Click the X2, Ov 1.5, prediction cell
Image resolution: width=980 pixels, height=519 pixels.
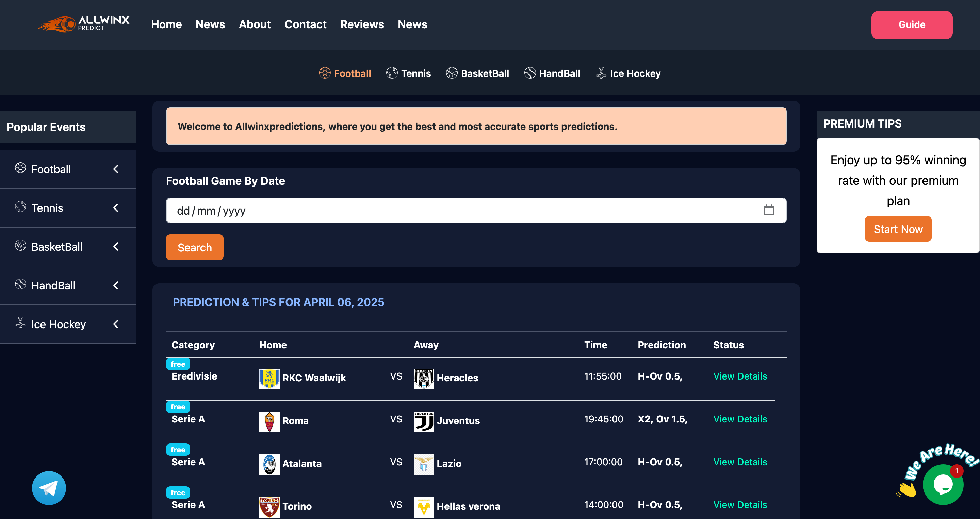663,419
